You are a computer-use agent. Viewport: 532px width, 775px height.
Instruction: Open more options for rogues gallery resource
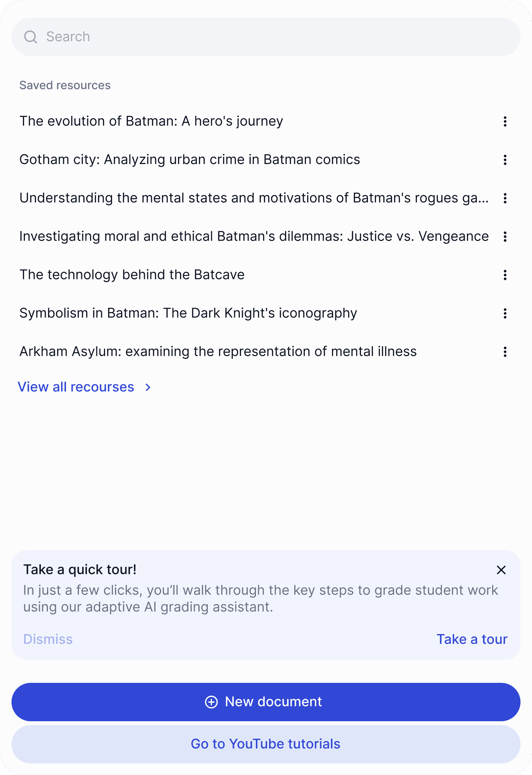click(505, 198)
